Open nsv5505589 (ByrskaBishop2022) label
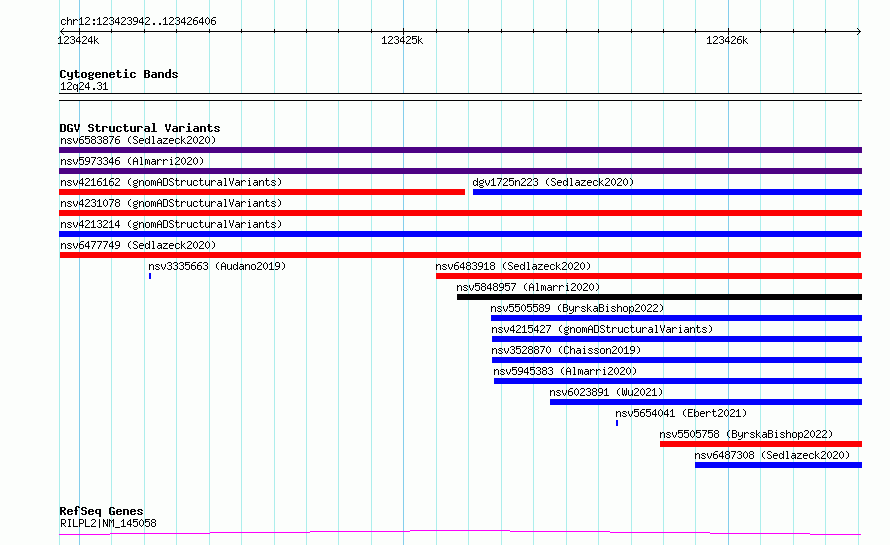Screen dimensions: 890x545 577,308
